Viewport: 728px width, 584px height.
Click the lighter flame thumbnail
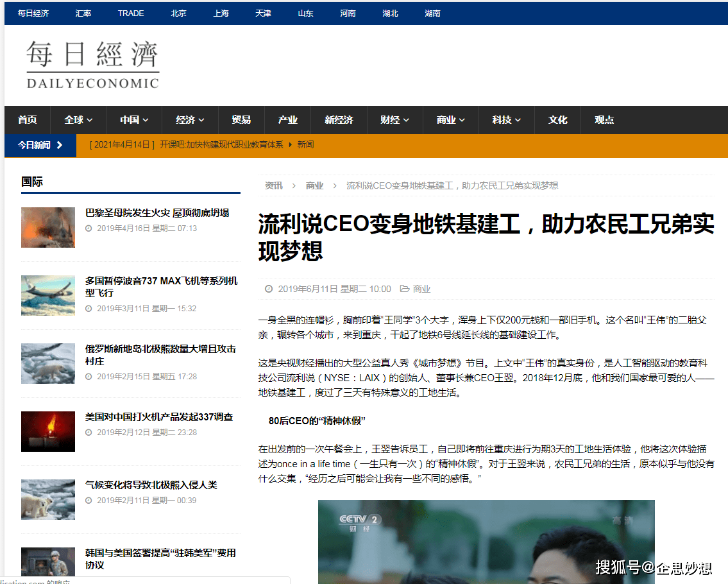tap(48, 432)
